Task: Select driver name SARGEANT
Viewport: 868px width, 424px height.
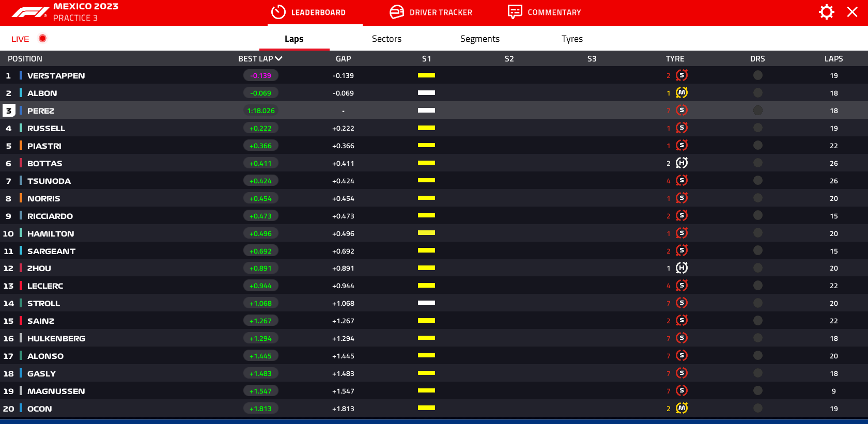Action: (x=51, y=251)
